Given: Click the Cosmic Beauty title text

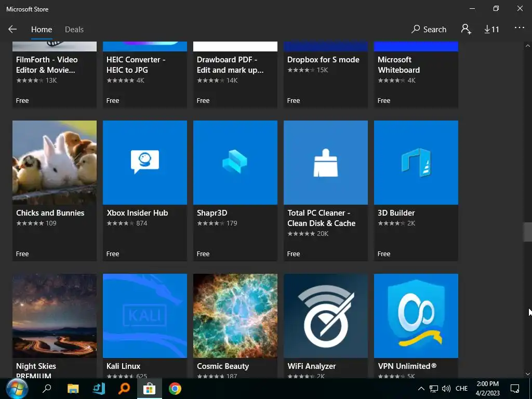Looking at the screenshot, I should 223,366.
